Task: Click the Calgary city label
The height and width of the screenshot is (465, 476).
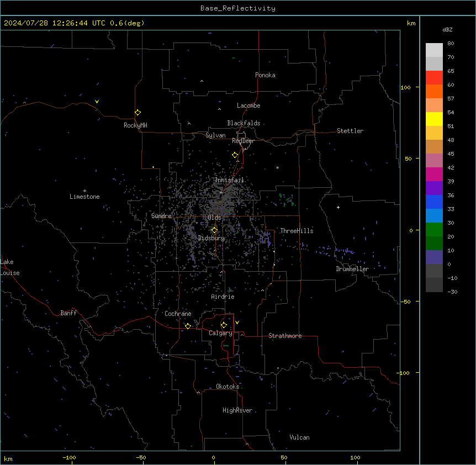Action: pyautogui.click(x=221, y=333)
